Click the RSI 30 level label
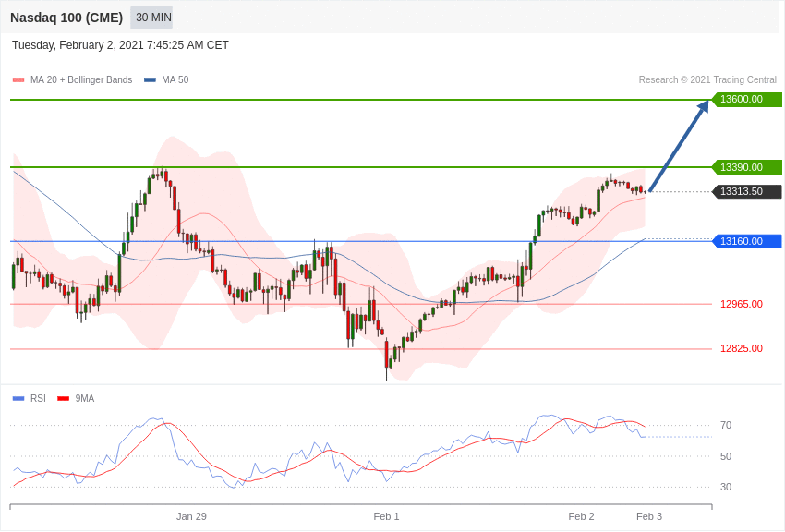 point(725,487)
